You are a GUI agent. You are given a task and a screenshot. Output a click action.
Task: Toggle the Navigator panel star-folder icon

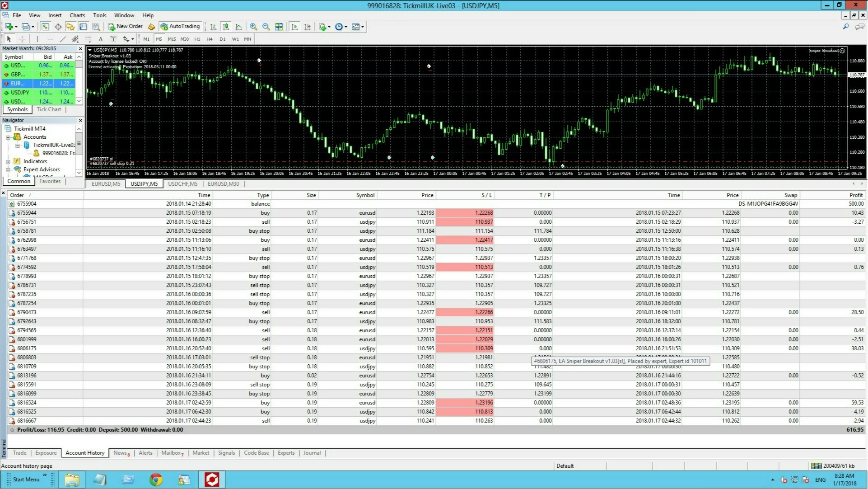point(70,27)
